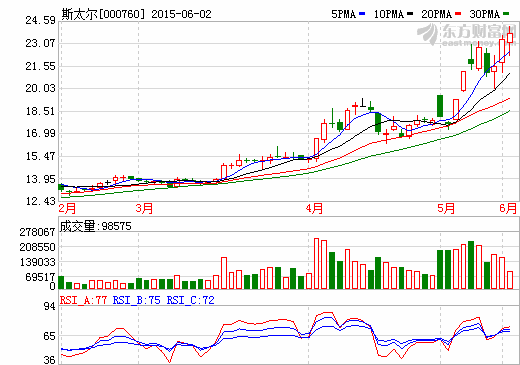Click the green 30PMA color marker
The height and width of the screenshot is (365, 520).
click(506, 14)
